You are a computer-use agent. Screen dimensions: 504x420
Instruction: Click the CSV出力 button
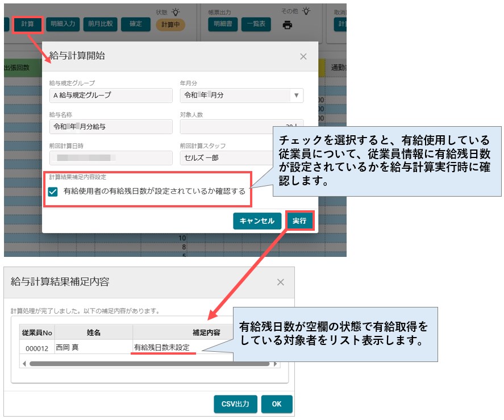pyautogui.click(x=235, y=404)
